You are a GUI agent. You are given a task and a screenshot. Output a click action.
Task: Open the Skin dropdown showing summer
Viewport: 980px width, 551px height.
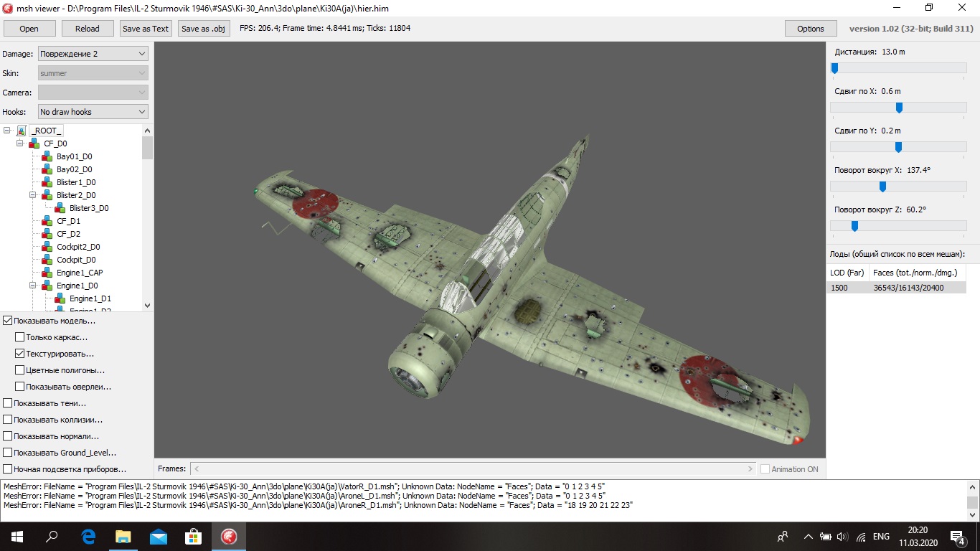pos(93,73)
